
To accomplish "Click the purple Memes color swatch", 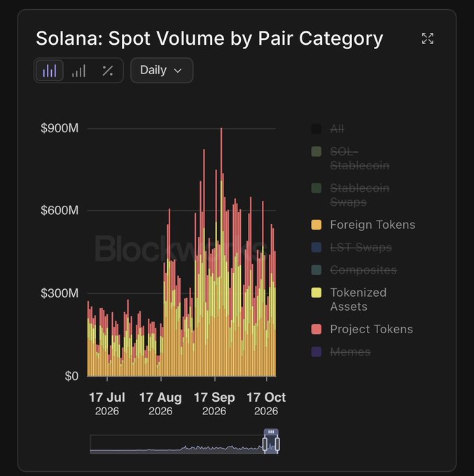I will point(316,352).
